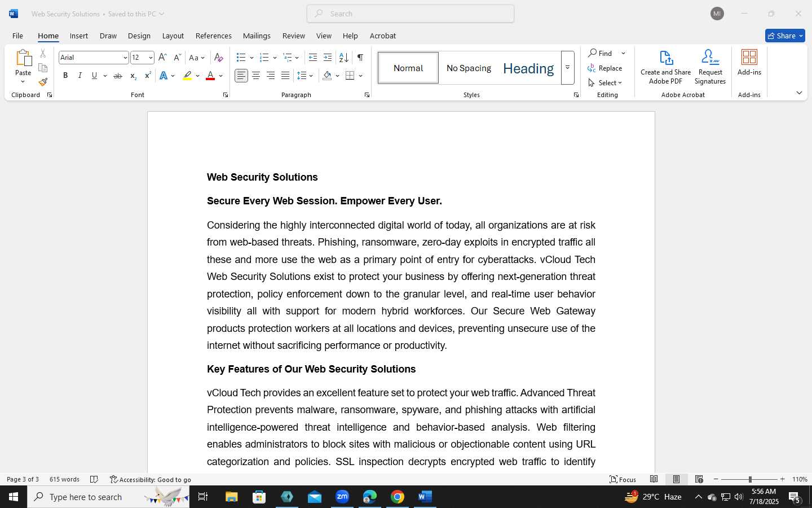
Task: Open Numbering list dropdown arrow
Action: click(x=275, y=58)
